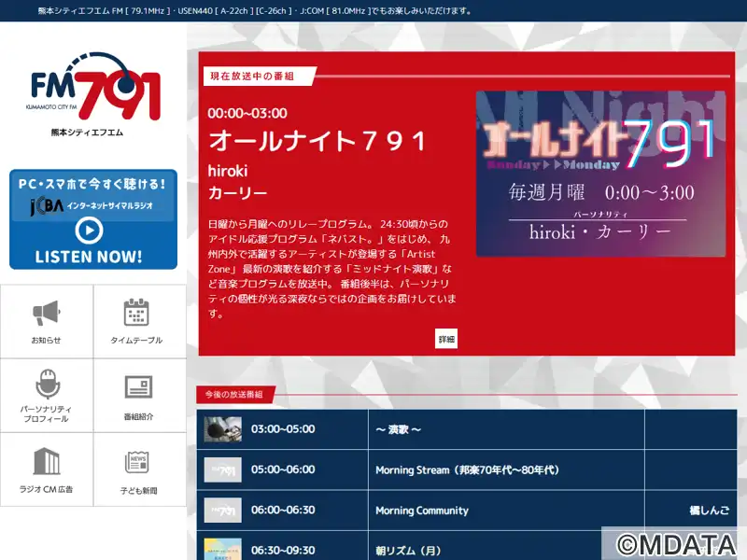Click the personality name hiroki
Screen dimensions: 747x560
(228, 171)
